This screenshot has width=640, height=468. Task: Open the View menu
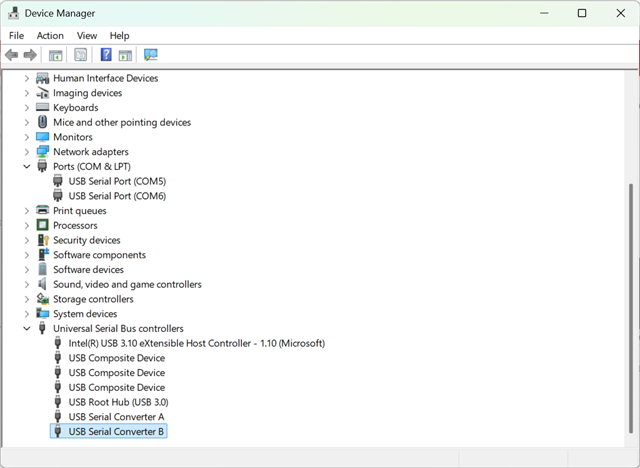pos(87,36)
